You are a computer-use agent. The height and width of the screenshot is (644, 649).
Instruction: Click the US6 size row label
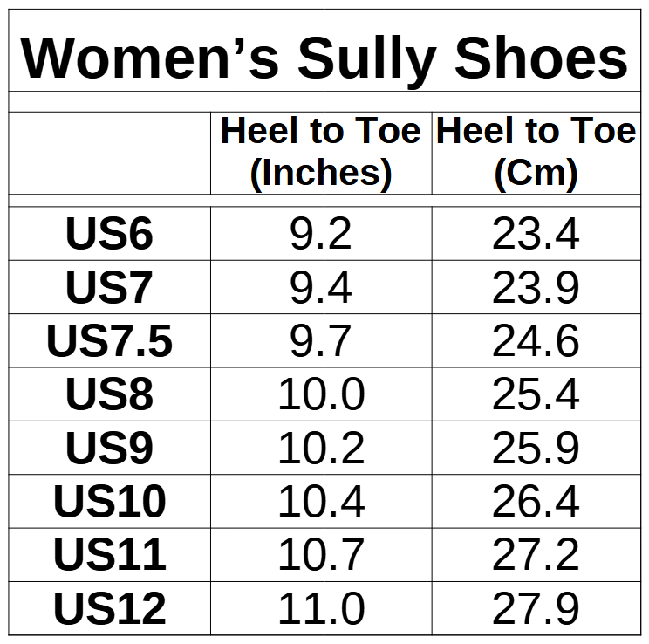[110, 234]
